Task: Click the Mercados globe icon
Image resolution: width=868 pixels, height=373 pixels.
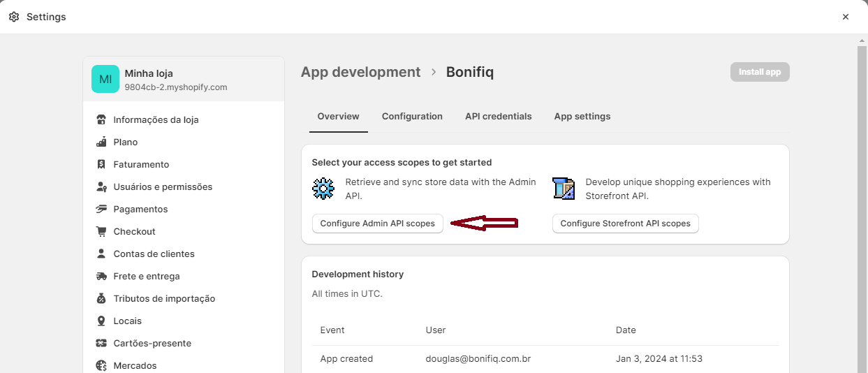Action: click(x=101, y=365)
